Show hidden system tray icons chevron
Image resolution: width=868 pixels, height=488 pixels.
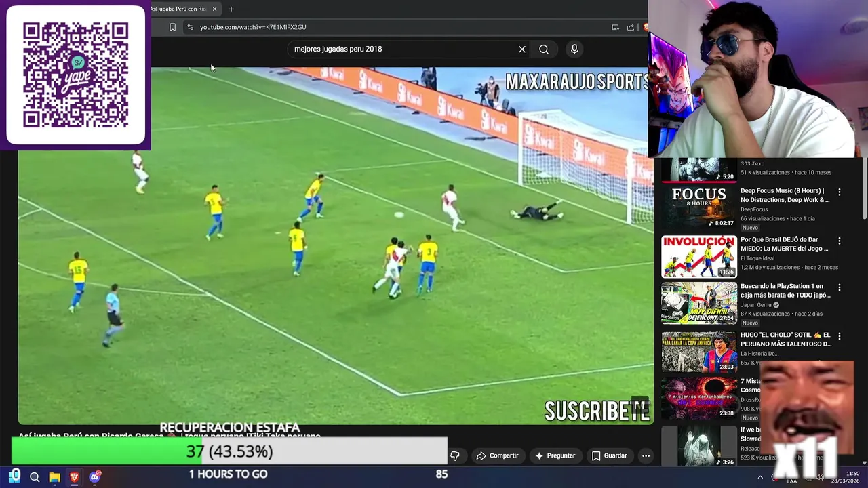[x=760, y=477]
